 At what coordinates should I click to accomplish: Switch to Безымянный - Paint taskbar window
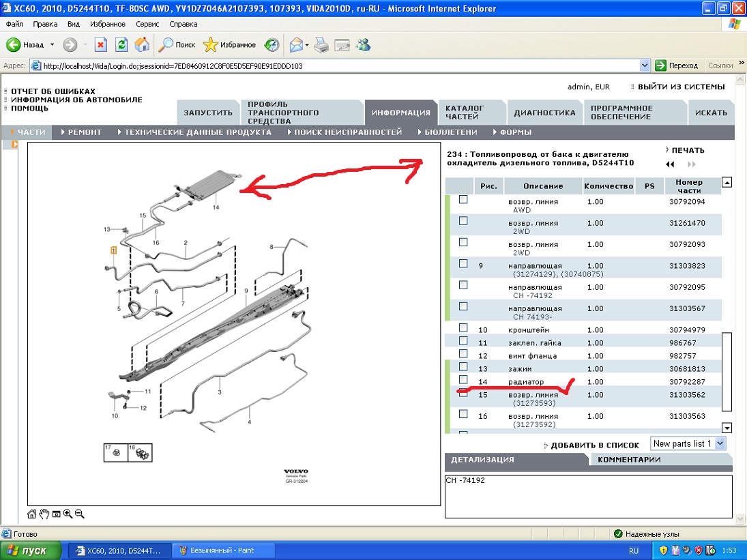tap(223, 550)
